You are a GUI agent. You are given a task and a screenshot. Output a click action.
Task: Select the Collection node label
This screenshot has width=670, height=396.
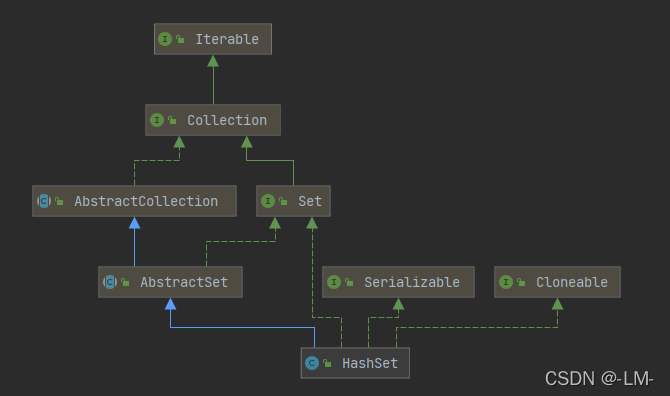pyautogui.click(x=227, y=120)
